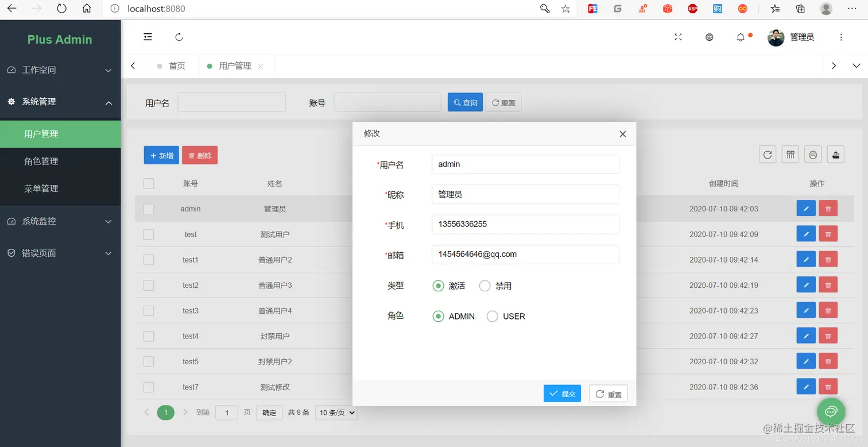The width and height of the screenshot is (868, 447).
Task: Expand the 工作空间 sidebar menu
Action: click(60, 70)
